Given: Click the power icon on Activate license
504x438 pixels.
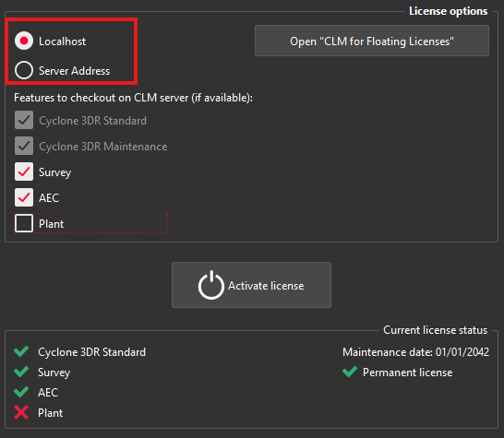Looking at the screenshot, I should 210,285.
